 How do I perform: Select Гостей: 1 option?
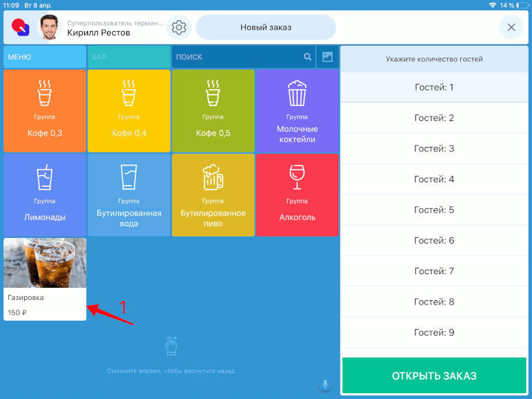coord(434,87)
